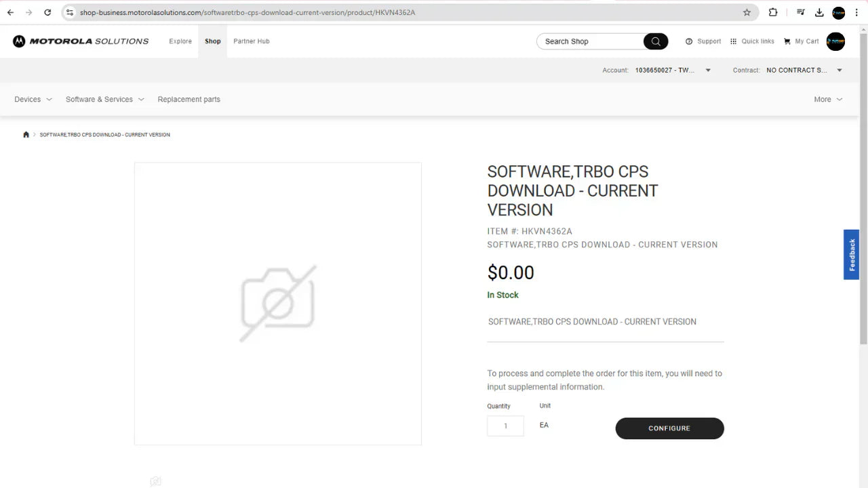
Task: Expand the Account dropdown
Action: (707, 70)
